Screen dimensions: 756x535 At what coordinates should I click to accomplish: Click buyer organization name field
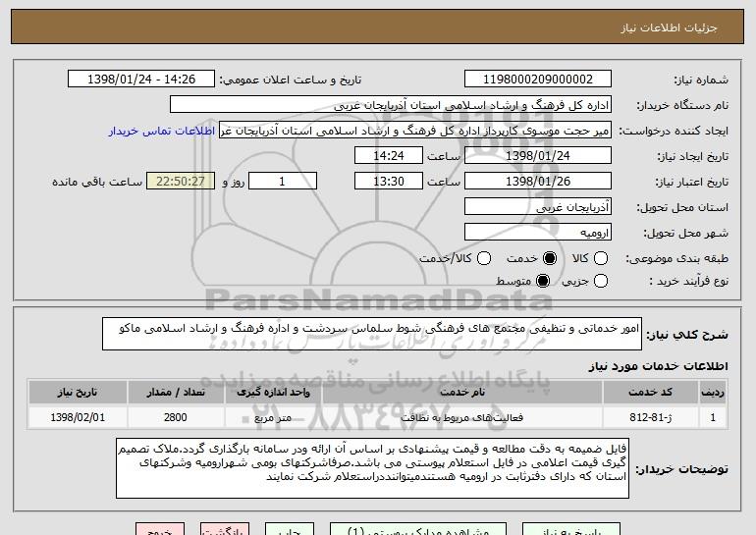[x=391, y=105]
